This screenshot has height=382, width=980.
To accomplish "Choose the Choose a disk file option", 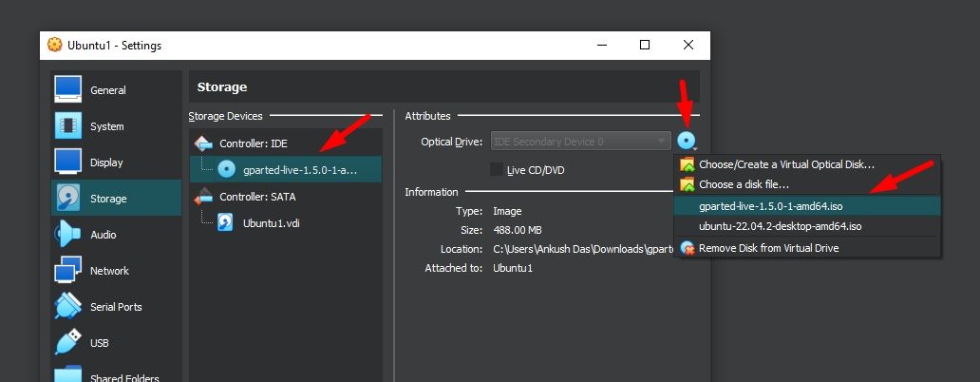I will coord(807,184).
